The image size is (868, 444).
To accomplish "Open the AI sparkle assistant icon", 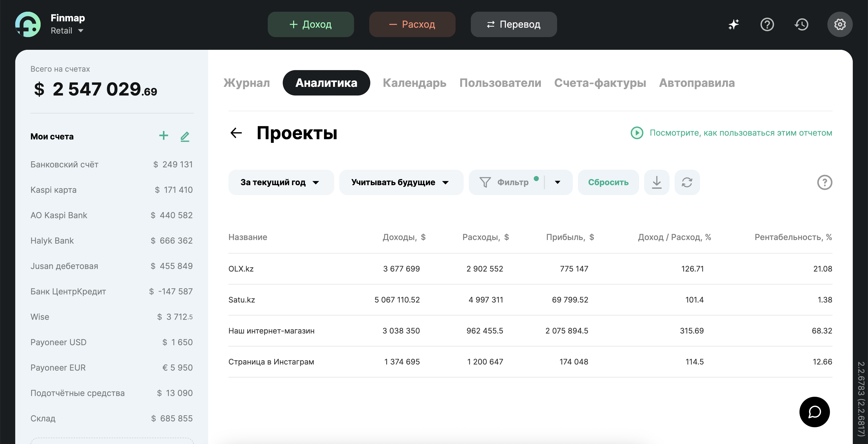I will 733,24.
